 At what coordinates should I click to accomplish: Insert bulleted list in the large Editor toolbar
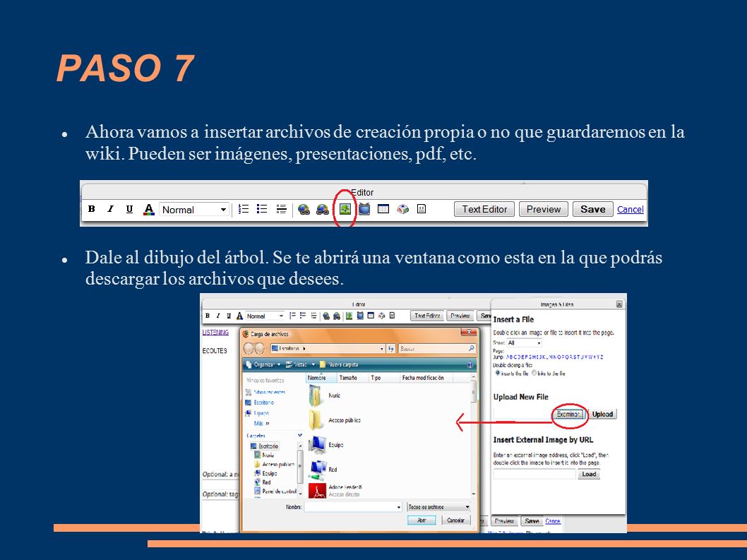pyautogui.click(x=262, y=209)
